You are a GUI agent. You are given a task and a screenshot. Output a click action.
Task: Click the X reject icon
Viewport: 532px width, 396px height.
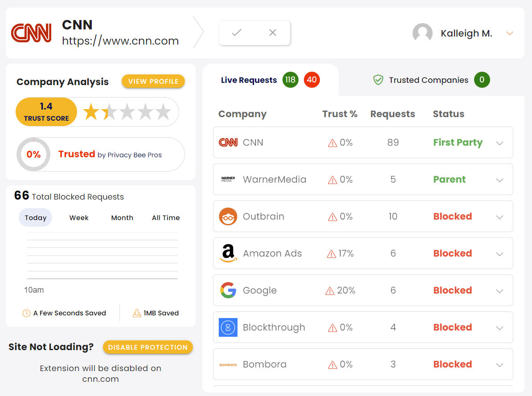point(272,33)
